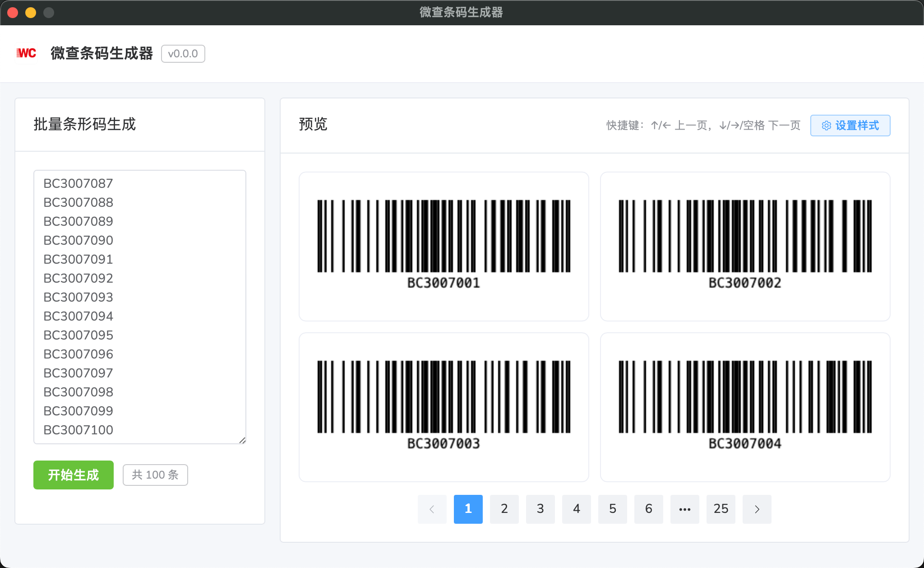The image size is (924, 568).
Task: Click the v0.0.0 version badge
Action: (183, 54)
